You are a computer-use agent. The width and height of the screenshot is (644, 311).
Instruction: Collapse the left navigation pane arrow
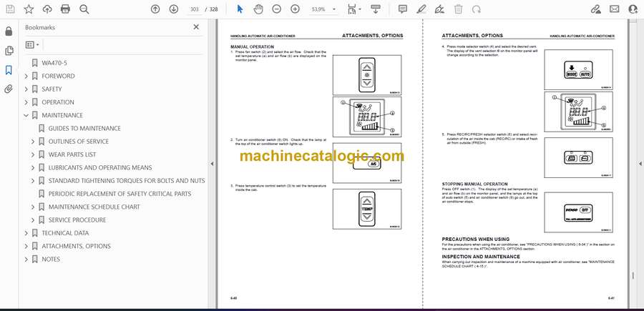212,164
